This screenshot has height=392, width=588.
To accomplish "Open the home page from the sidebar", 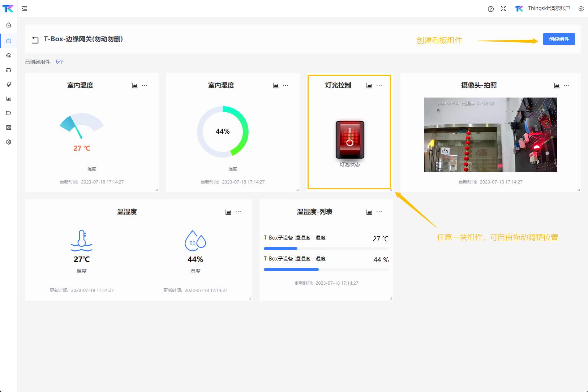I will point(9,25).
